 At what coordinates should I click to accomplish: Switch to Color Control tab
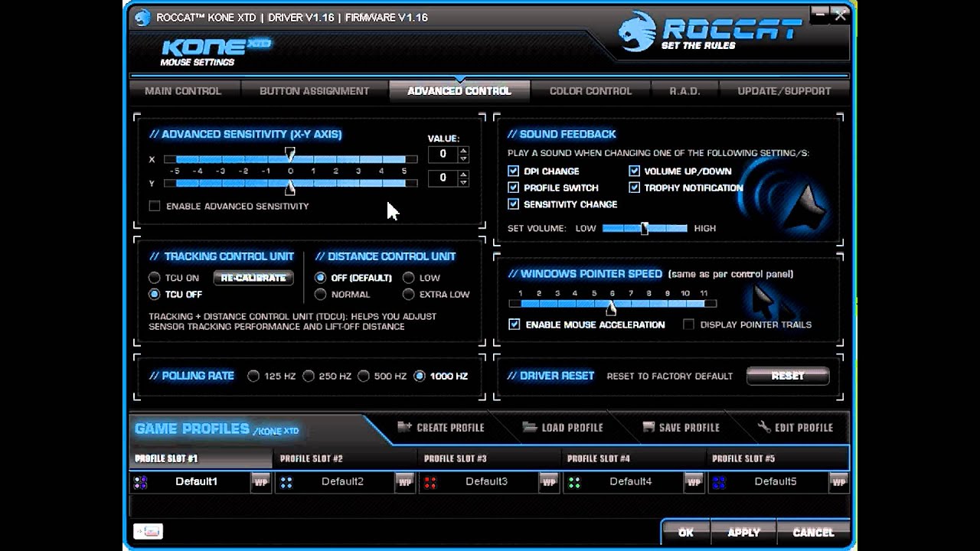pyautogui.click(x=590, y=91)
